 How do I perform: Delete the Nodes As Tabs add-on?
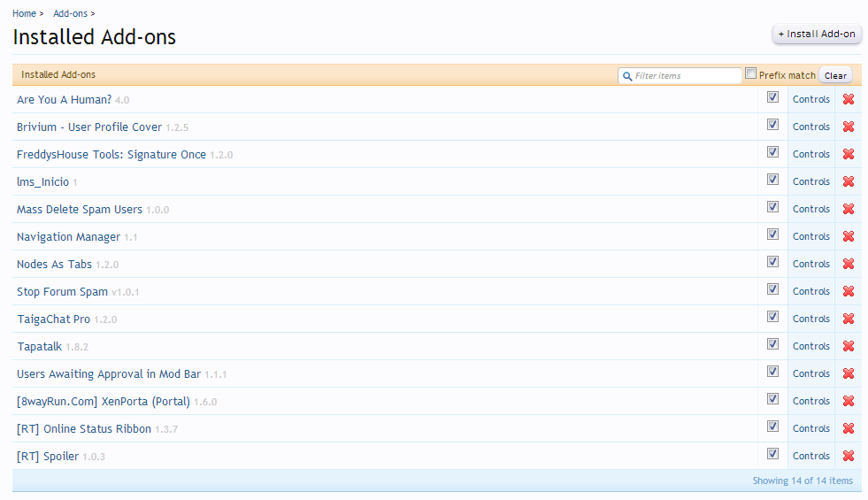[x=848, y=264]
